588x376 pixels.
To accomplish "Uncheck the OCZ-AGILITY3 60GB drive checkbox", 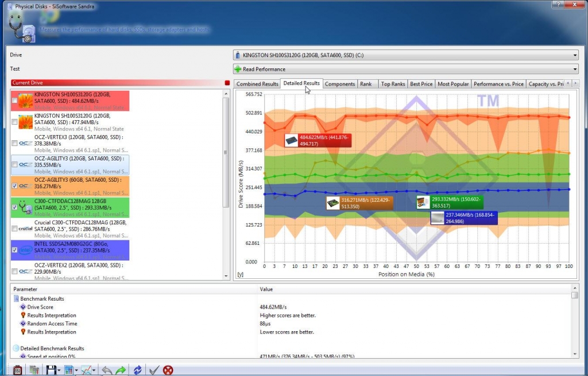I will pos(14,186).
